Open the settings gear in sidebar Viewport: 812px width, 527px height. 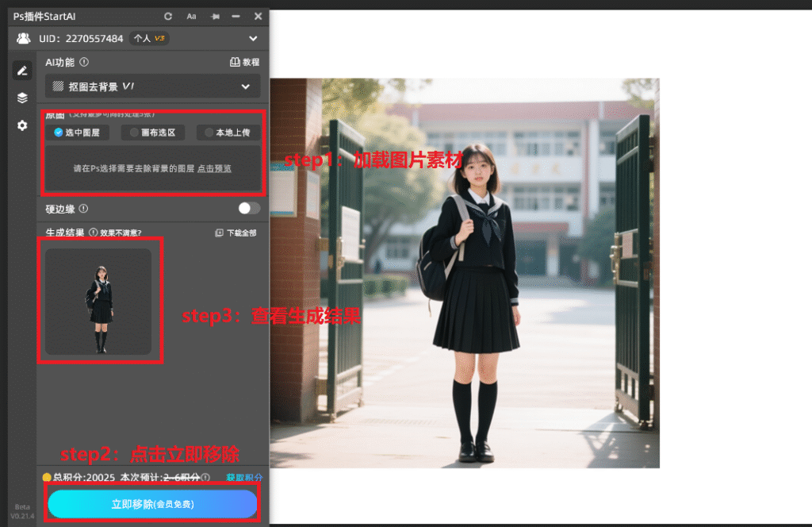(22, 125)
